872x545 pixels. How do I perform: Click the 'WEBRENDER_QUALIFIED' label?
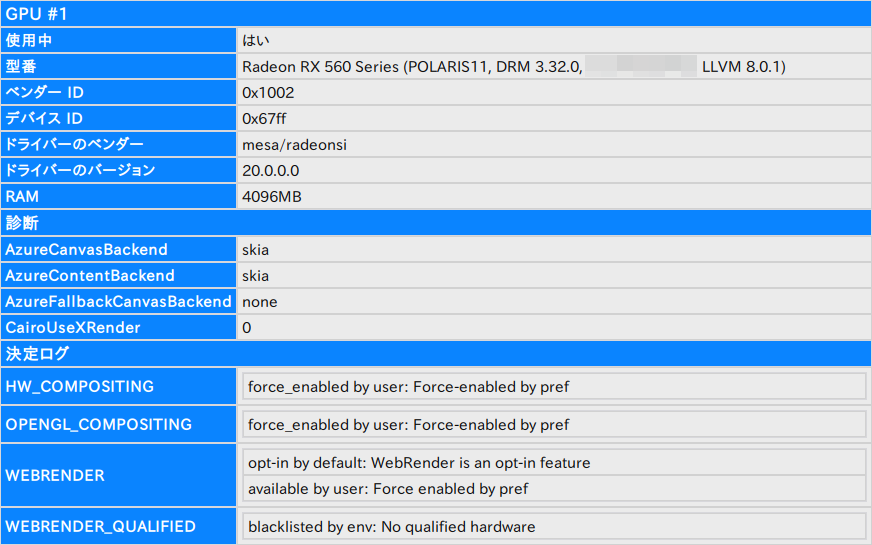(118, 526)
